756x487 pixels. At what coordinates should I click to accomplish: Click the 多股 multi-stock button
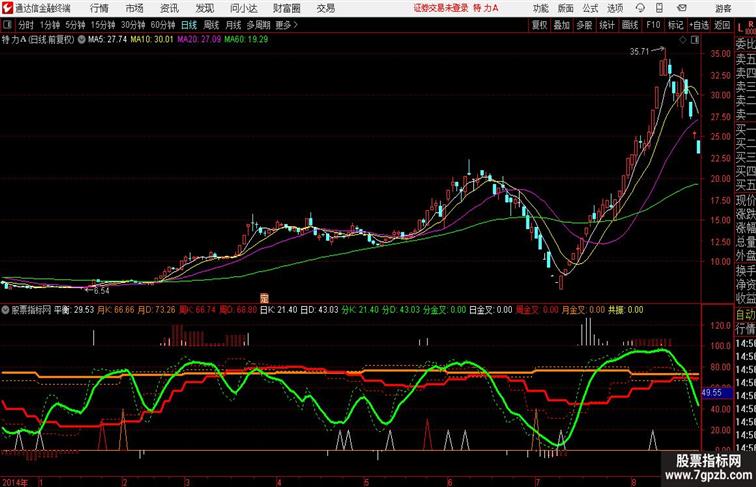(584, 25)
